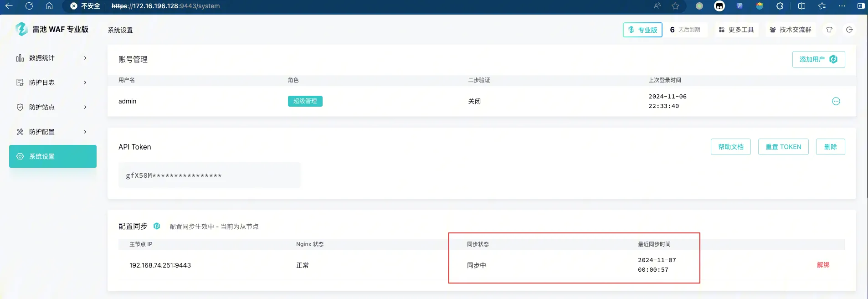Bookmark page with the star icon

click(675, 6)
